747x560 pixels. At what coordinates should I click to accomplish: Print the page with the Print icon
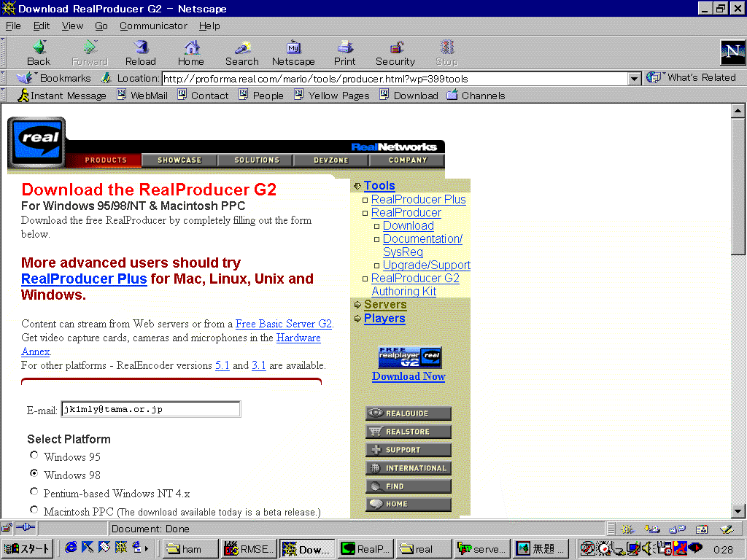coord(344,52)
